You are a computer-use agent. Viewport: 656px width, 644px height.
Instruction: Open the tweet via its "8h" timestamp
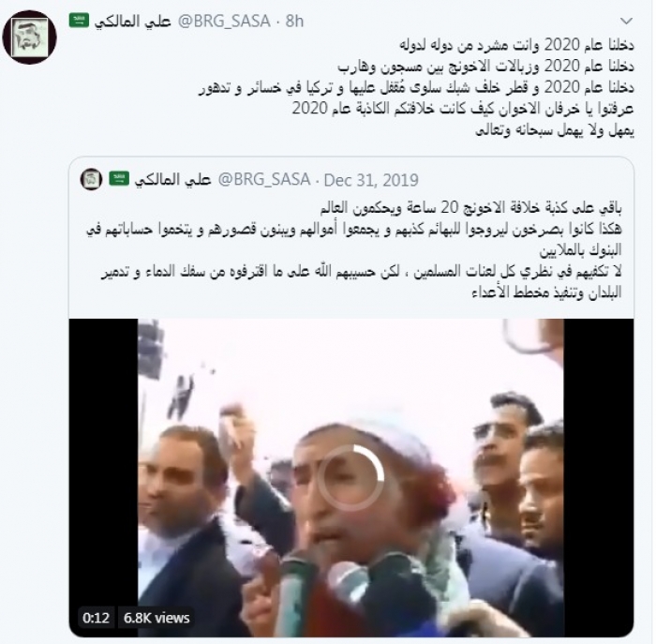tap(294, 21)
